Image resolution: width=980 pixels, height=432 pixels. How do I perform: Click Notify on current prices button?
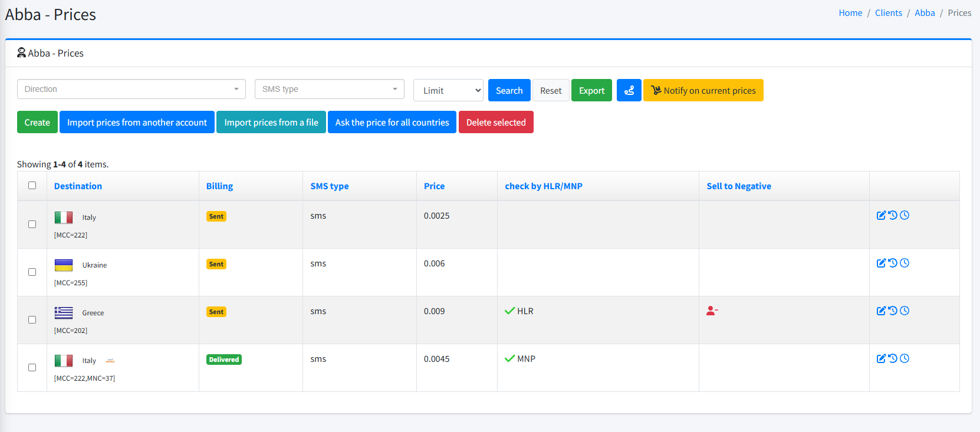[703, 91]
